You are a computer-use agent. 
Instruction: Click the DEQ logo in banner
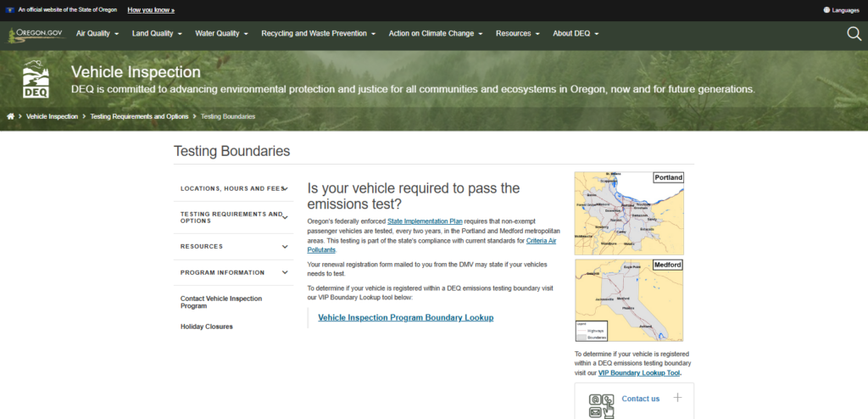(35, 79)
